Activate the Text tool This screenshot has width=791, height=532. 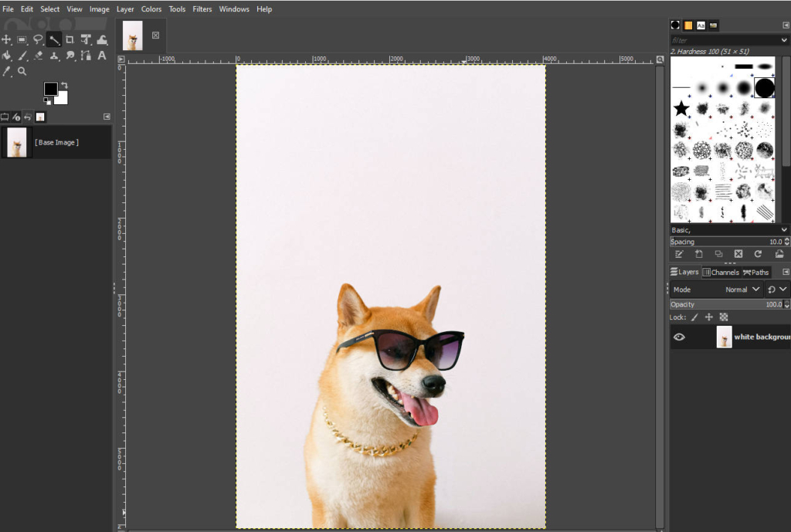pyautogui.click(x=101, y=56)
